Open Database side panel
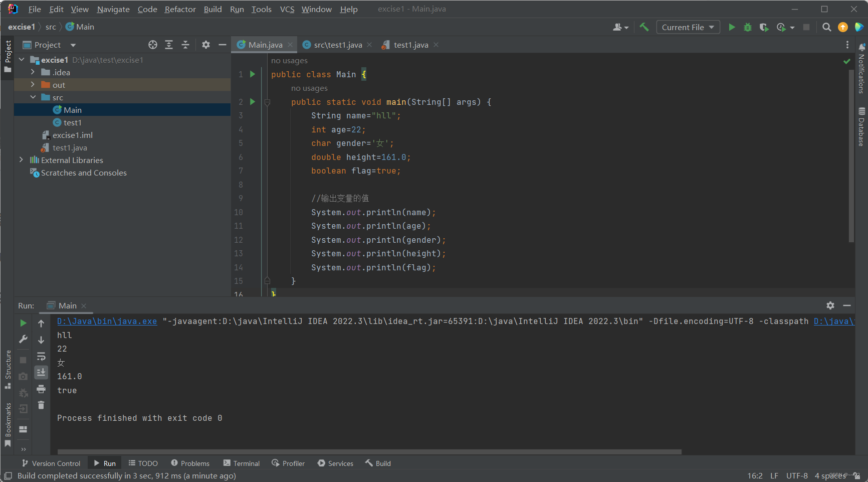The width and height of the screenshot is (868, 482). pyautogui.click(x=861, y=126)
